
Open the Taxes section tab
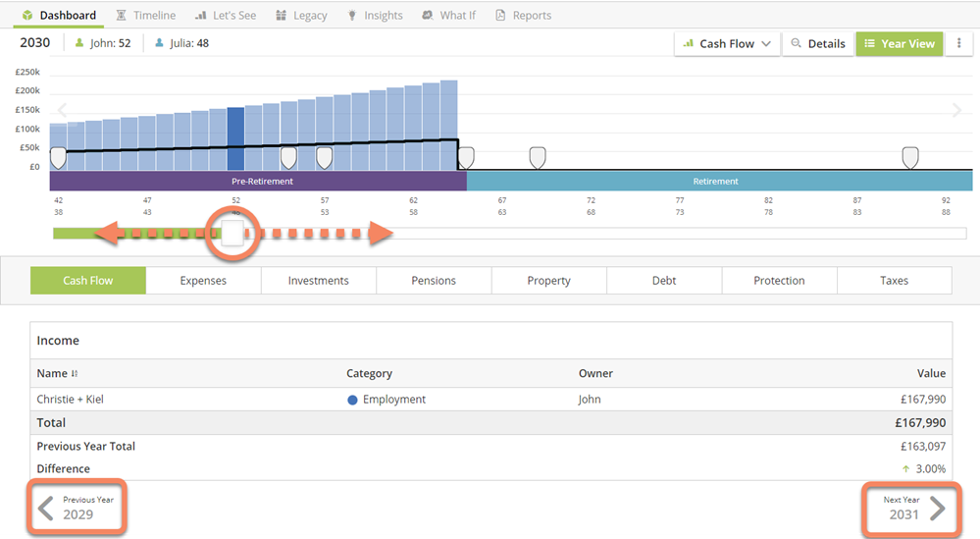point(895,281)
